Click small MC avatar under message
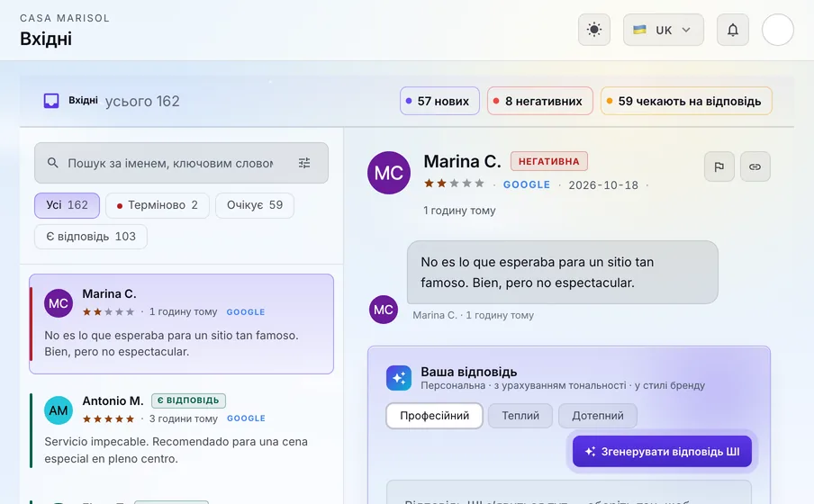Screen dimensions: 814x504 coord(383,310)
